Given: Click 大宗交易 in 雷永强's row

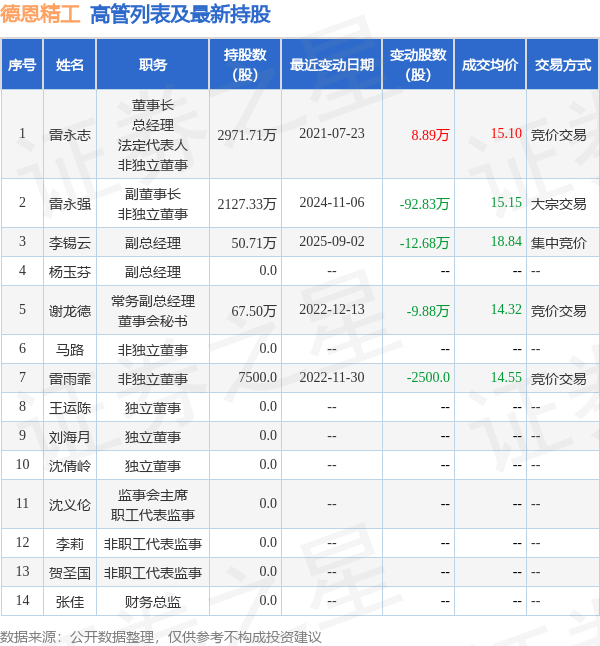Looking at the screenshot, I should pyautogui.click(x=558, y=204).
